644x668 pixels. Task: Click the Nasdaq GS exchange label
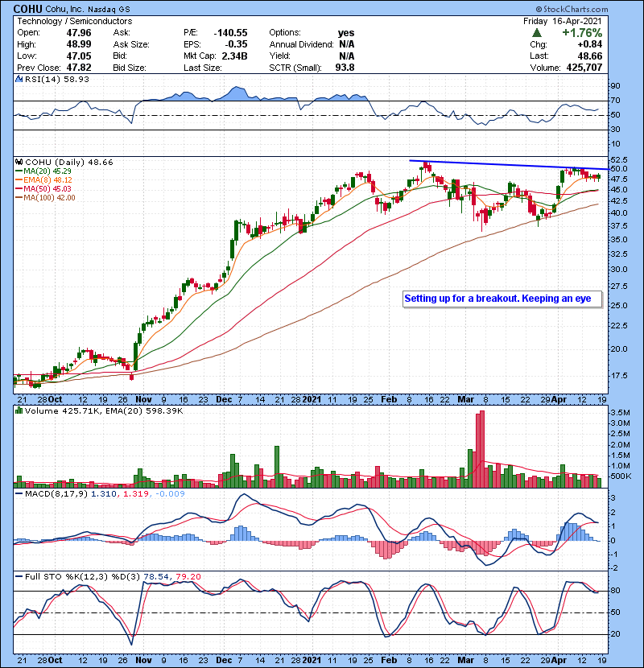pos(109,9)
